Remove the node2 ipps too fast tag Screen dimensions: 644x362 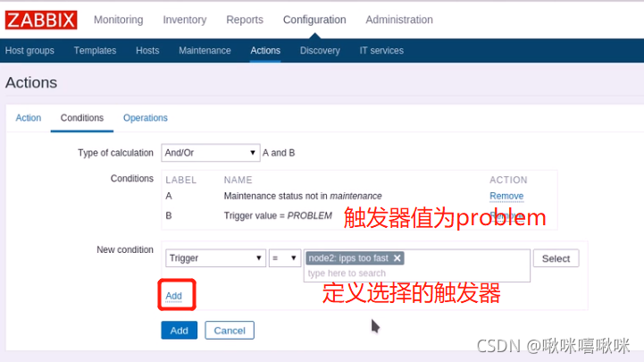(397, 258)
